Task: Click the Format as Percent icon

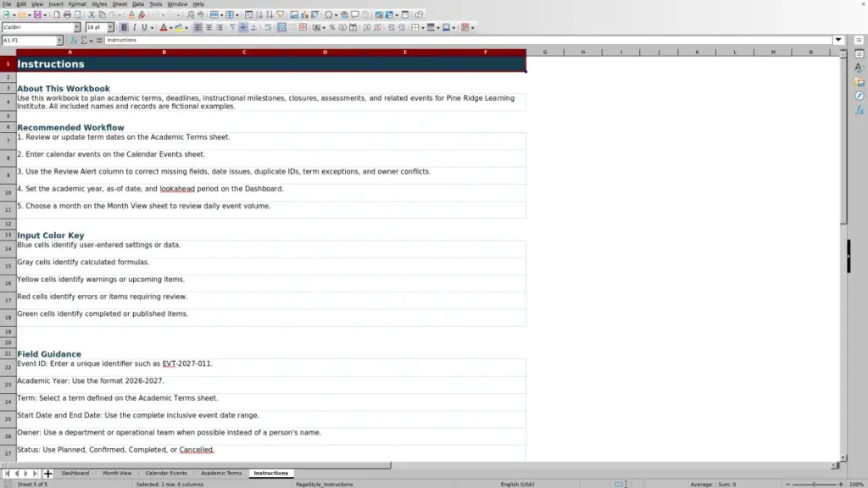Action: click(332, 27)
